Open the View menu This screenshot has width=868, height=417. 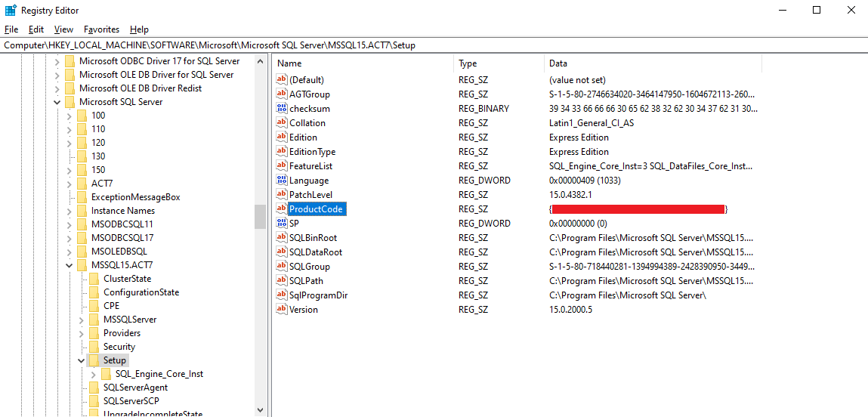[63, 29]
